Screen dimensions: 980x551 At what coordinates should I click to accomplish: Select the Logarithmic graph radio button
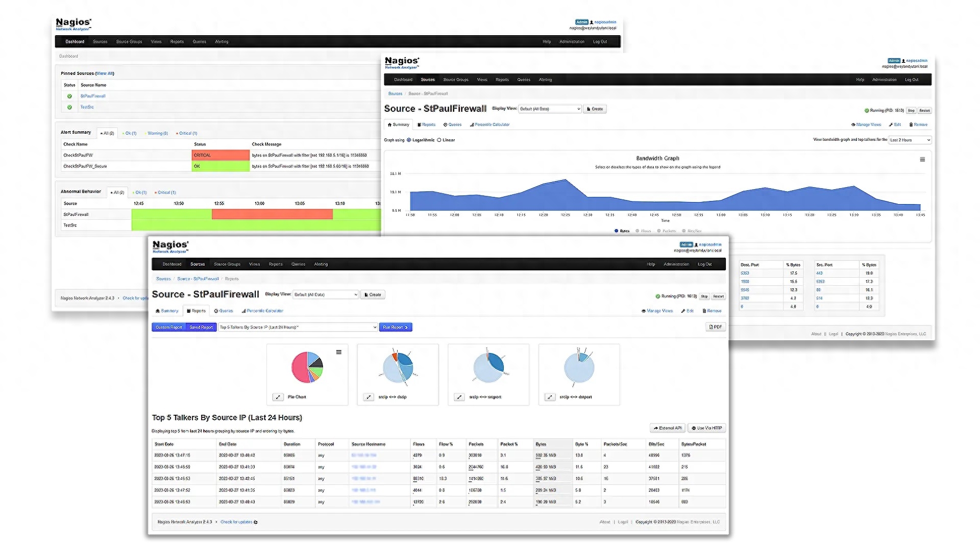(409, 140)
